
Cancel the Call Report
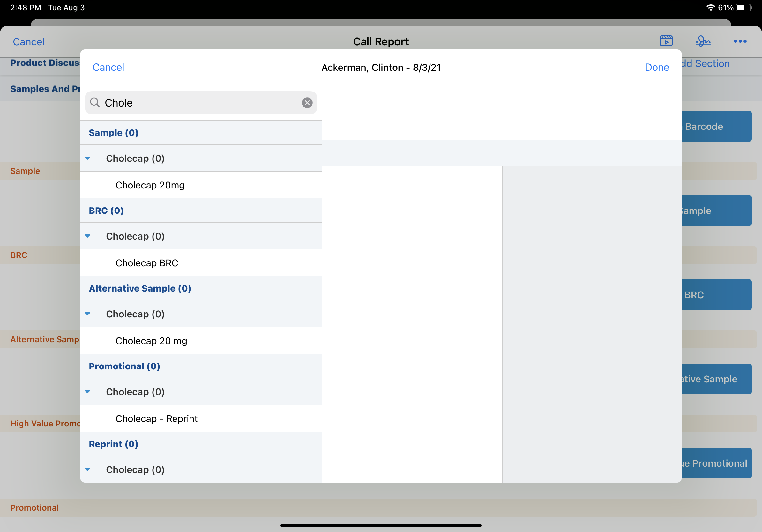pyautogui.click(x=28, y=42)
